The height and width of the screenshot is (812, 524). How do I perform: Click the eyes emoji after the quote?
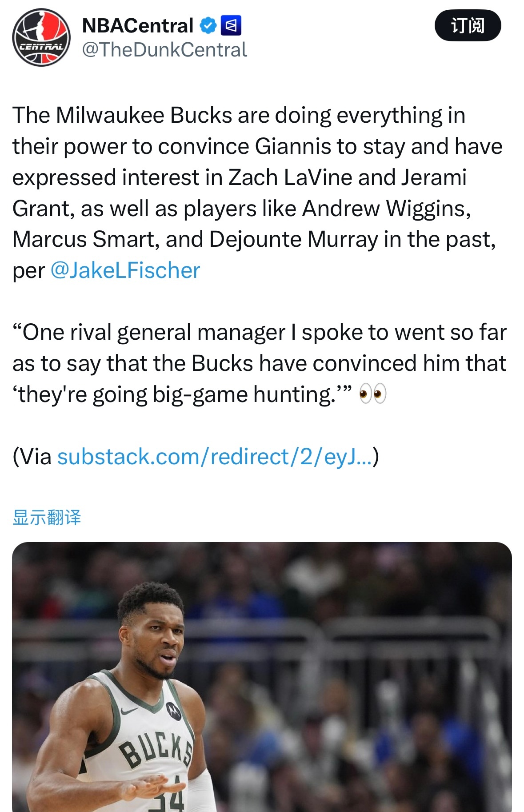coord(372,394)
